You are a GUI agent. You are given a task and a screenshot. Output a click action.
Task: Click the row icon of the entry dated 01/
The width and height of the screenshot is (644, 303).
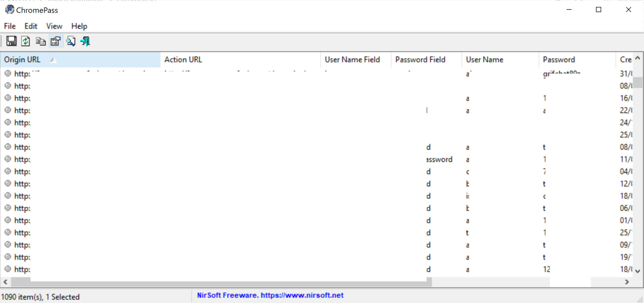click(x=8, y=220)
